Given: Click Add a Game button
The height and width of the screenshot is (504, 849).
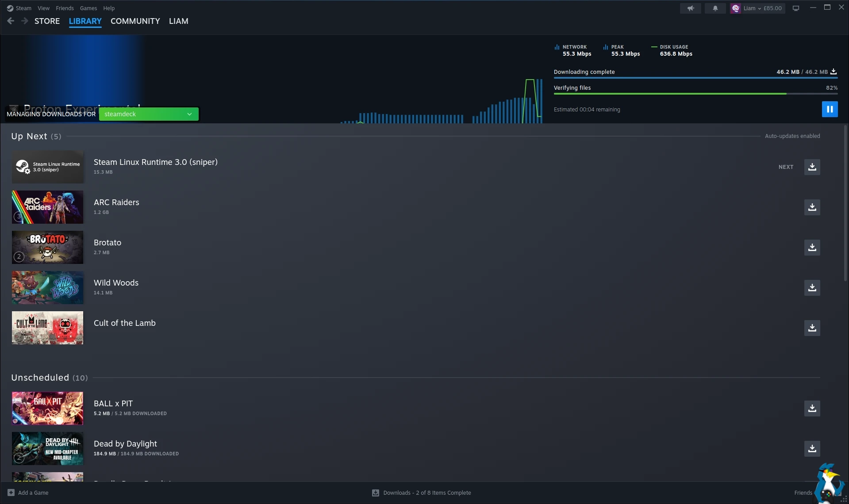Looking at the screenshot, I should coord(28,493).
